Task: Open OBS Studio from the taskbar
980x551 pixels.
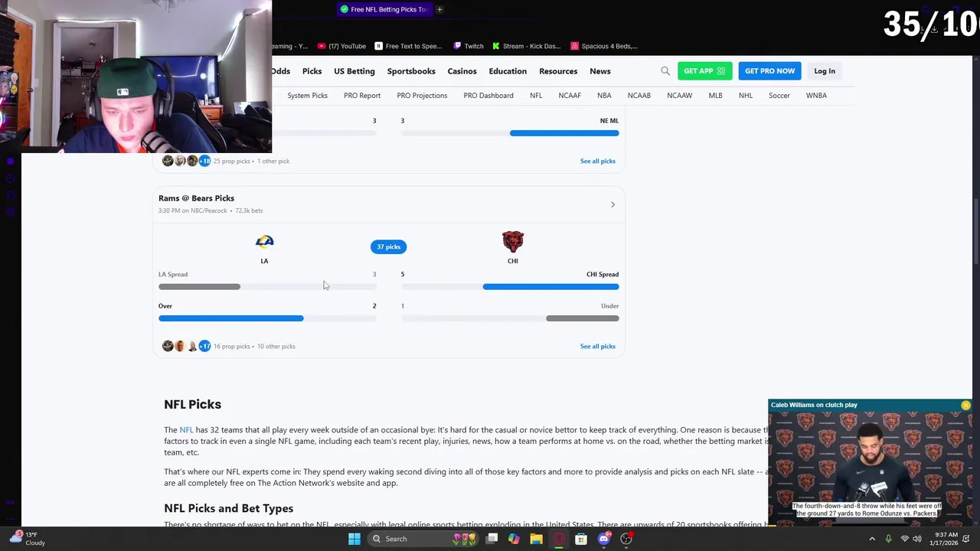Action: click(626, 539)
